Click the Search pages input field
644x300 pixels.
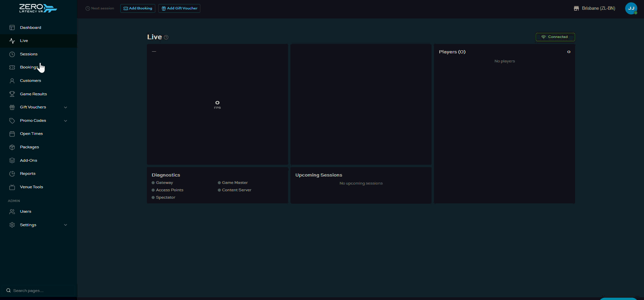coord(38,291)
